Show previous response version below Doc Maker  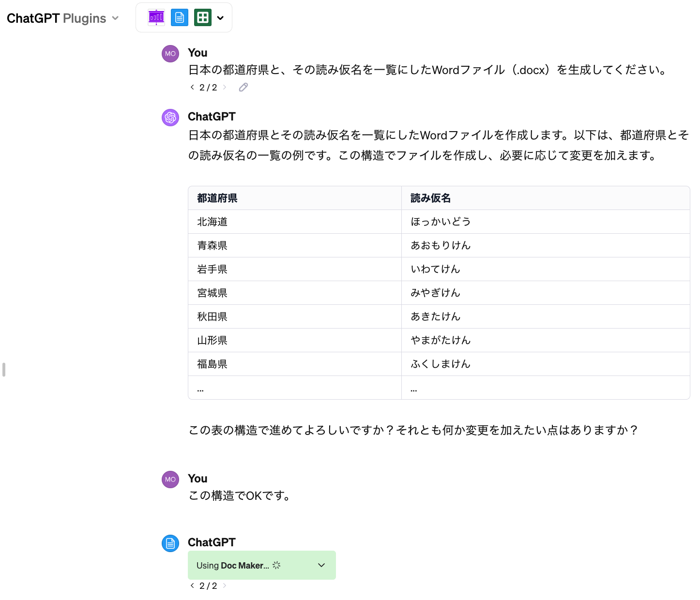(x=192, y=585)
